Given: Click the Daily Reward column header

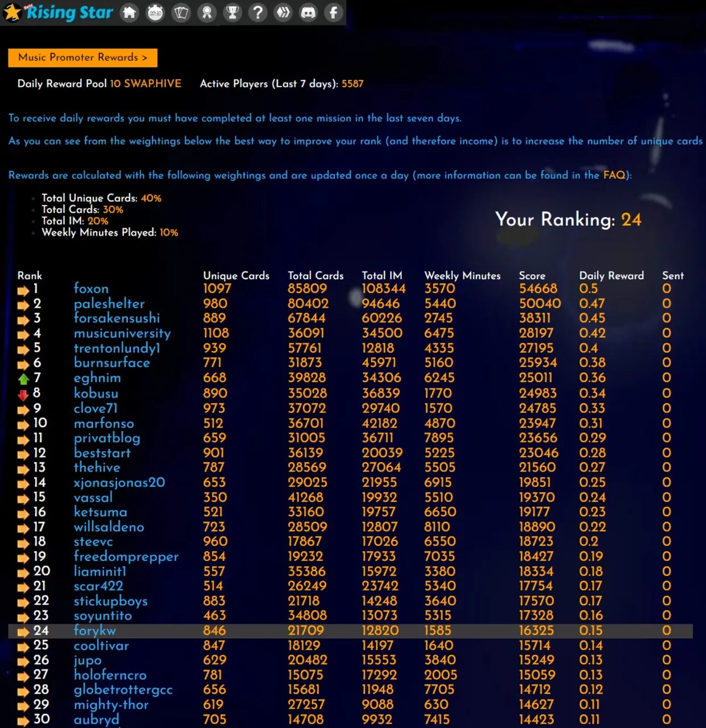Looking at the screenshot, I should click(612, 276).
